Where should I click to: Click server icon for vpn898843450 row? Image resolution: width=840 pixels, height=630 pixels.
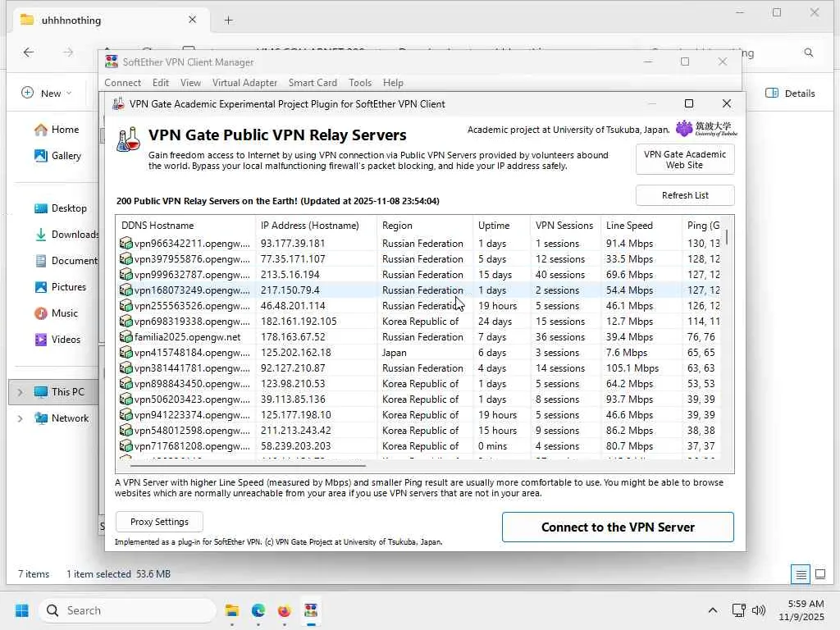click(x=126, y=383)
